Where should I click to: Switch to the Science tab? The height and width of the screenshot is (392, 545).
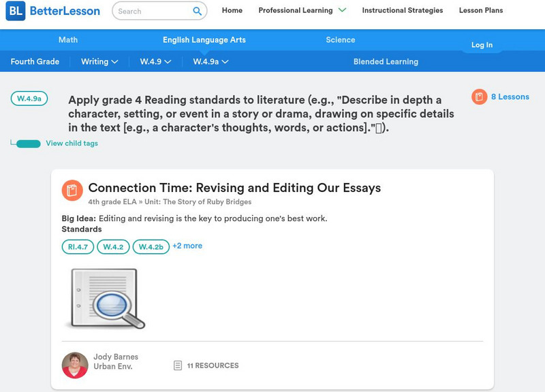click(x=341, y=40)
